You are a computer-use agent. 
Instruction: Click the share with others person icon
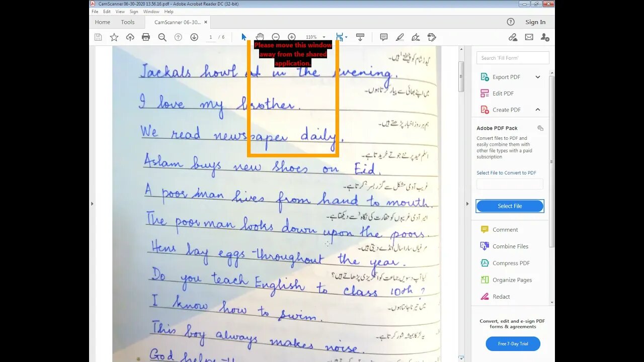point(545,37)
